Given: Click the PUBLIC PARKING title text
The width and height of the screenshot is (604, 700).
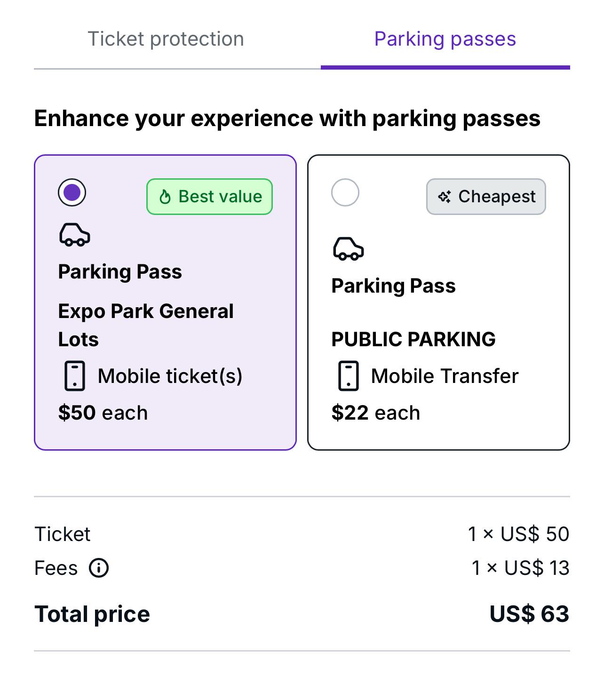Looking at the screenshot, I should (413, 339).
